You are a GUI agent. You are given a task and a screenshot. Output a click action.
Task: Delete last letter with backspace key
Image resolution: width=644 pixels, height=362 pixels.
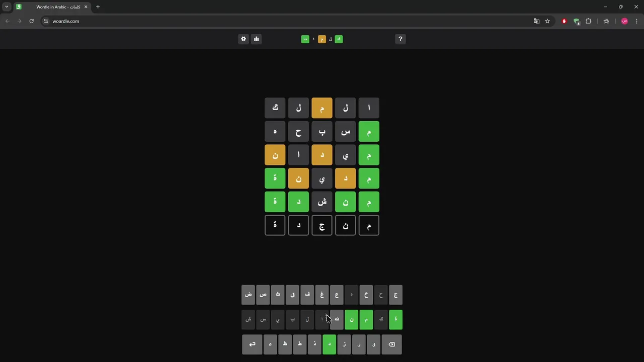pyautogui.click(x=392, y=344)
